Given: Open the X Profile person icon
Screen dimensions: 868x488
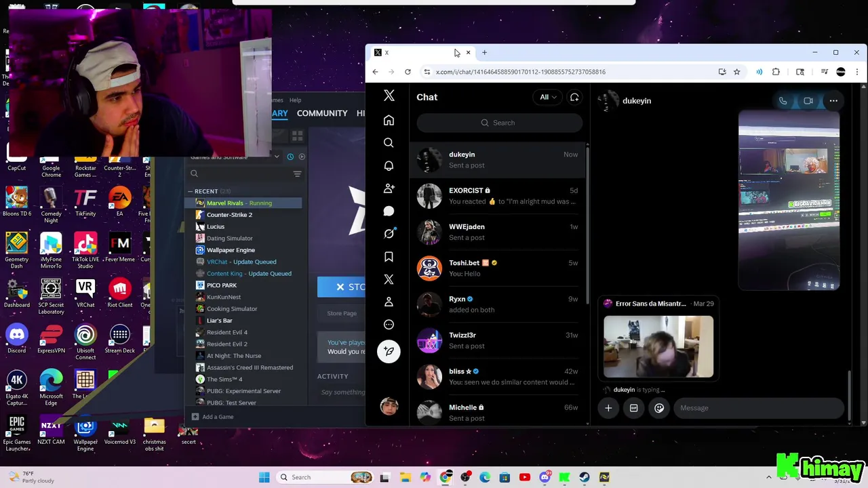Looking at the screenshot, I should point(389,302).
